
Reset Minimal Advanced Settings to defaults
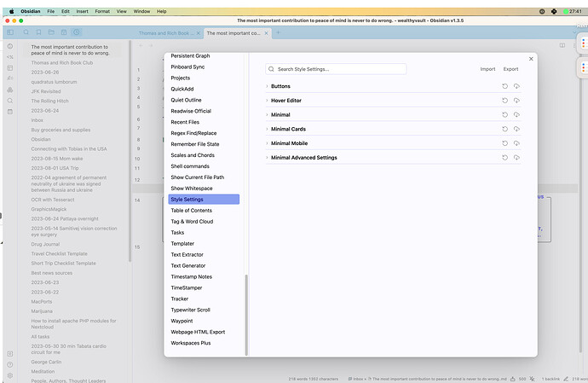tap(504, 158)
